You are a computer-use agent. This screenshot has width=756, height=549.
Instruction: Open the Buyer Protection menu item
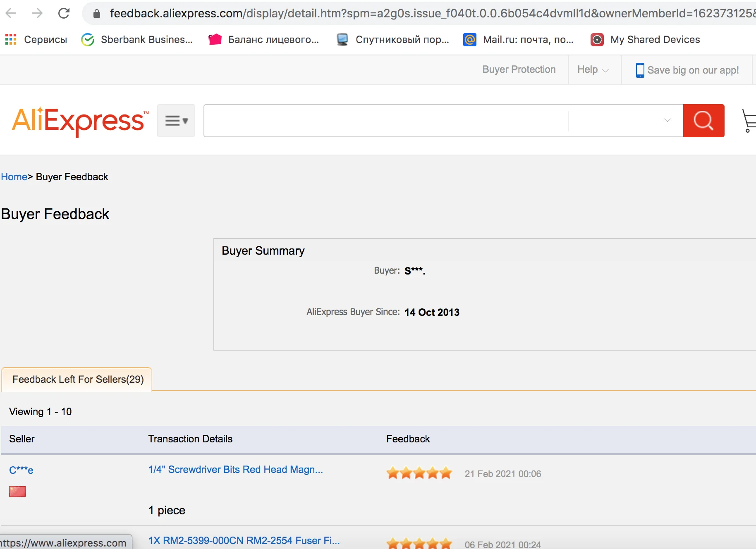pos(519,69)
